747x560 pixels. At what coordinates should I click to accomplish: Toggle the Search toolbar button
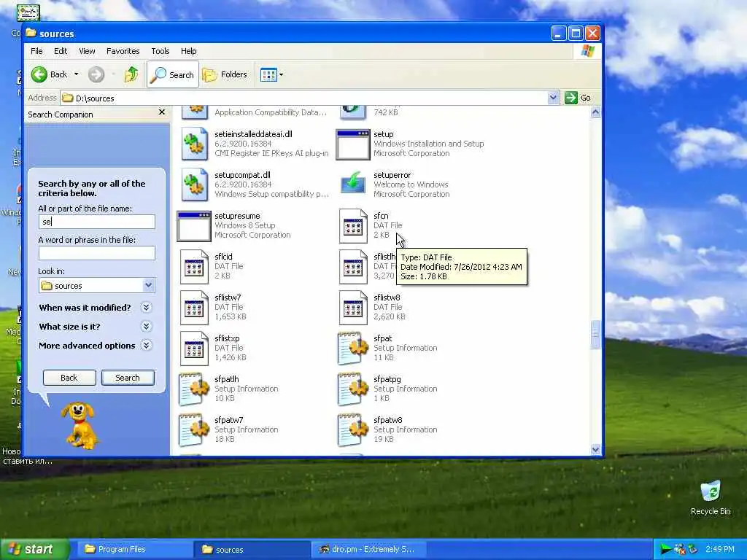(x=172, y=75)
